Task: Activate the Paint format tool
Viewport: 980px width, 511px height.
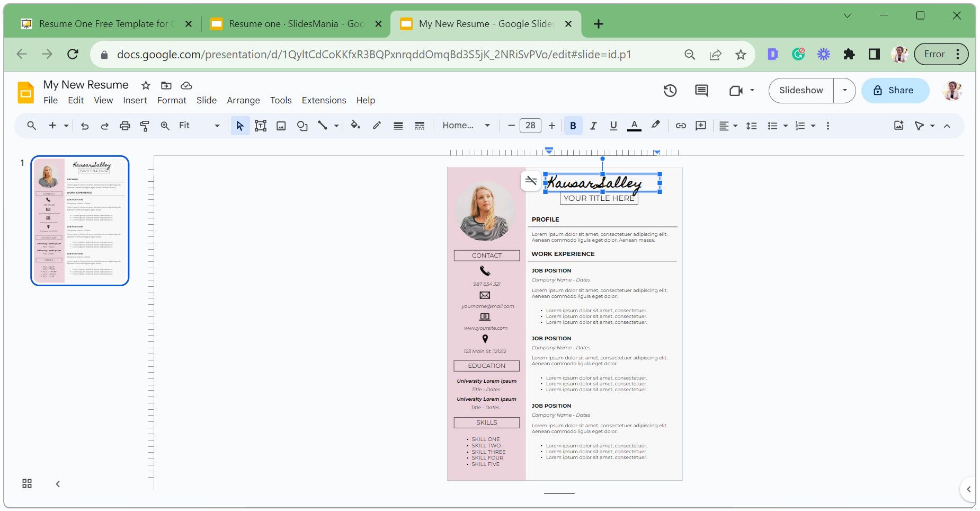Action: 145,126
